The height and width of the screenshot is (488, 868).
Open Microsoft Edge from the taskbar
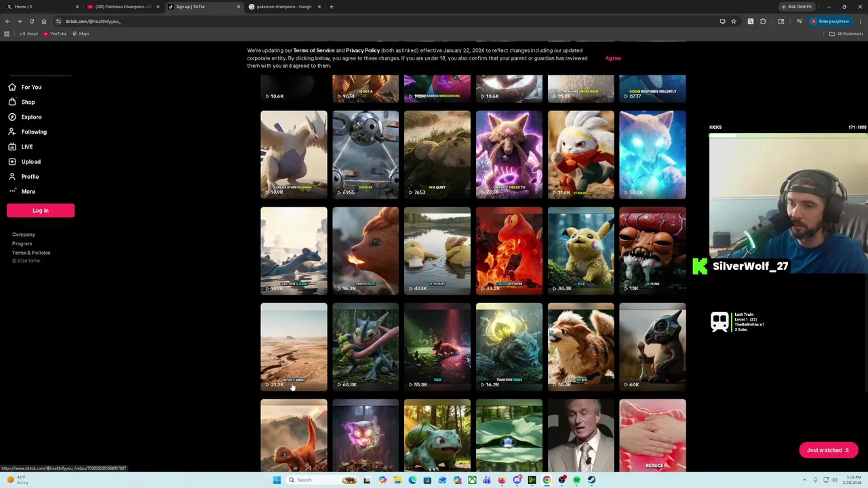(x=412, y=480)
